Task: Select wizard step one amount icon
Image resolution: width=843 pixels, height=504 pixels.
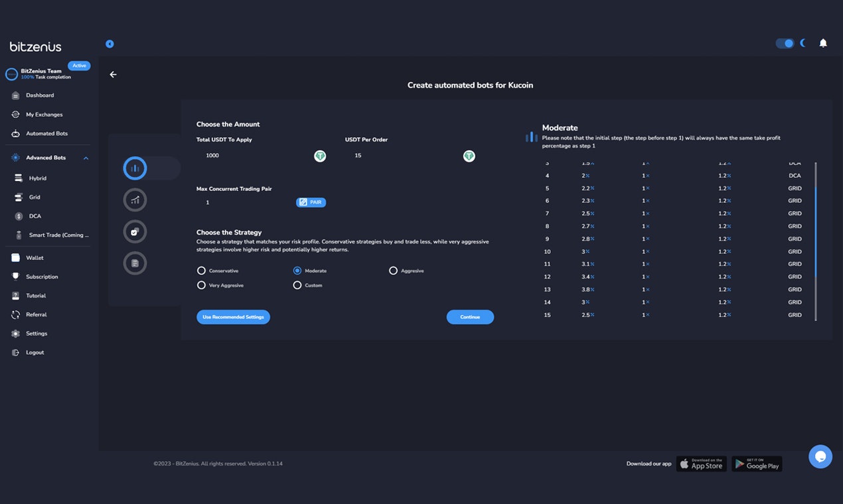Action: tap(135, 168)
